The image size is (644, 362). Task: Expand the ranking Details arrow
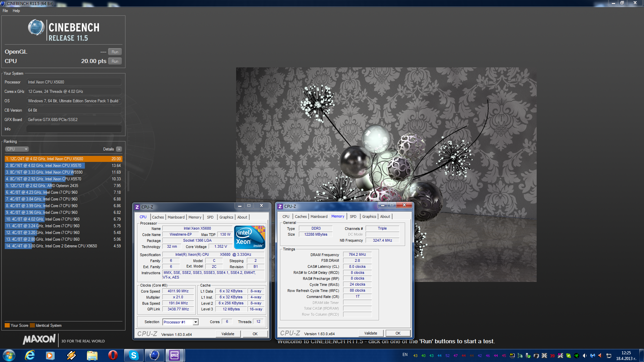tap(119, 149)
